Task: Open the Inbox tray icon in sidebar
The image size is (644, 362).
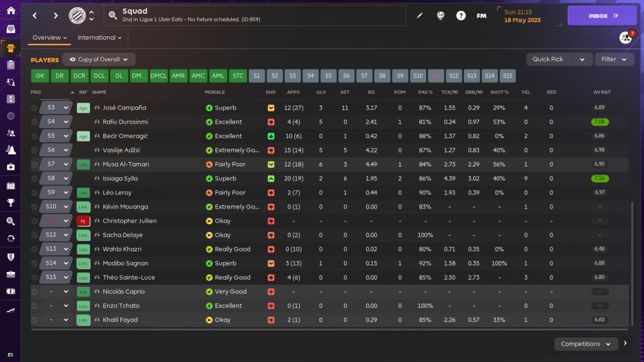Action: tap(11, 29)
